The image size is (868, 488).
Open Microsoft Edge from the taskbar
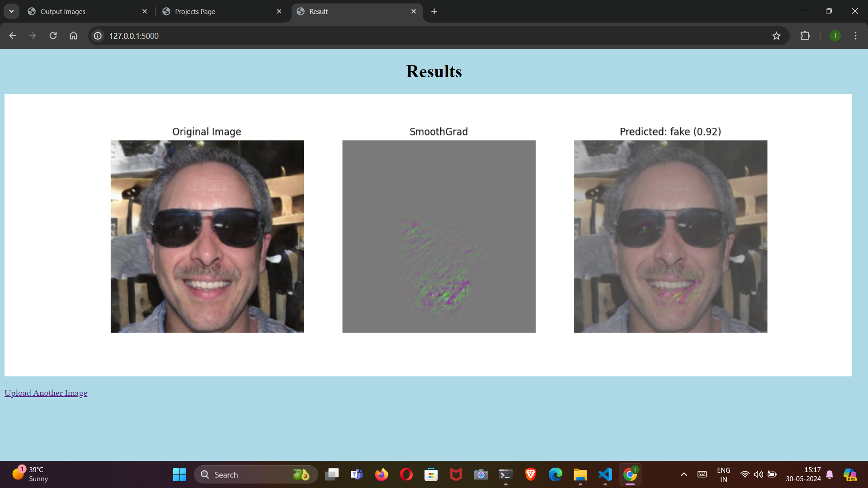point(555,474)
